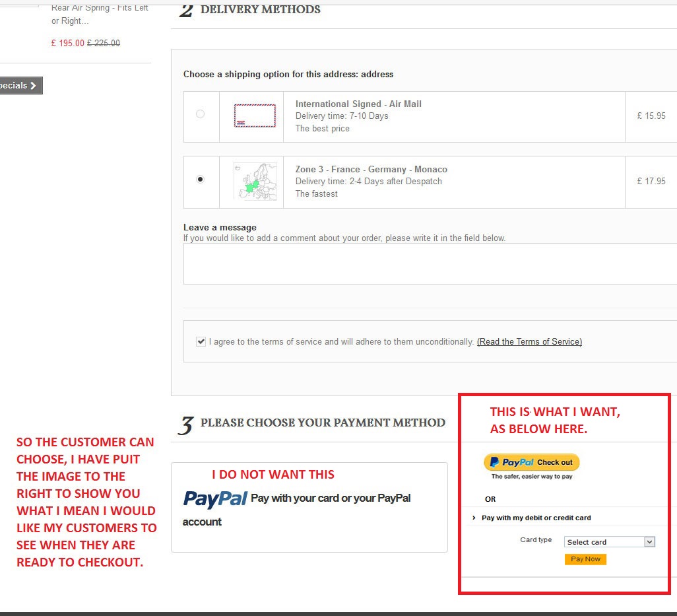
Task: Open the Rear Air Spring product link
Action: pyautogui.click(x=100, y=15)
